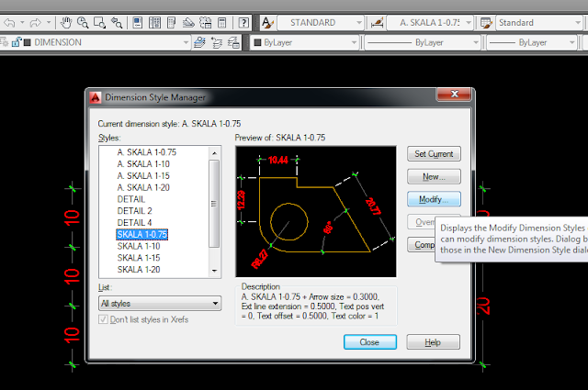588x390 pixels.
Task: Click the Set Current button
Action: coord(434,153)
